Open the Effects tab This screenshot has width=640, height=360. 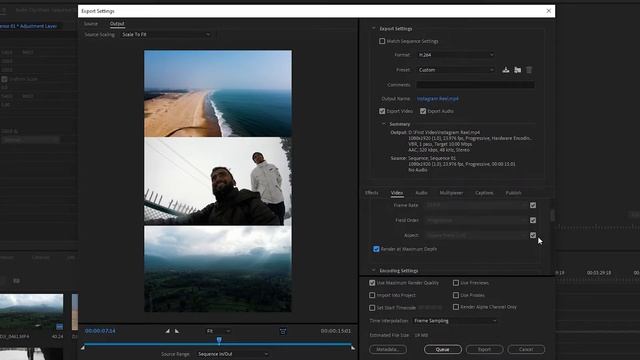[371, 193]
